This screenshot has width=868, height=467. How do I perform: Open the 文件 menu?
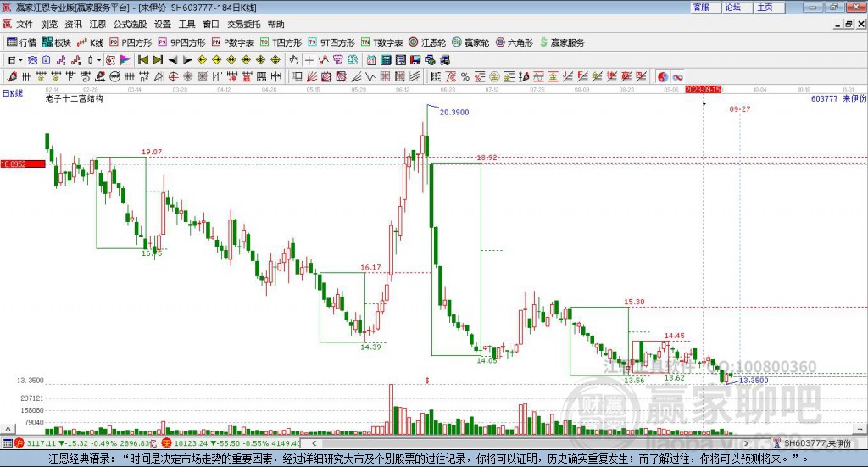25,25
